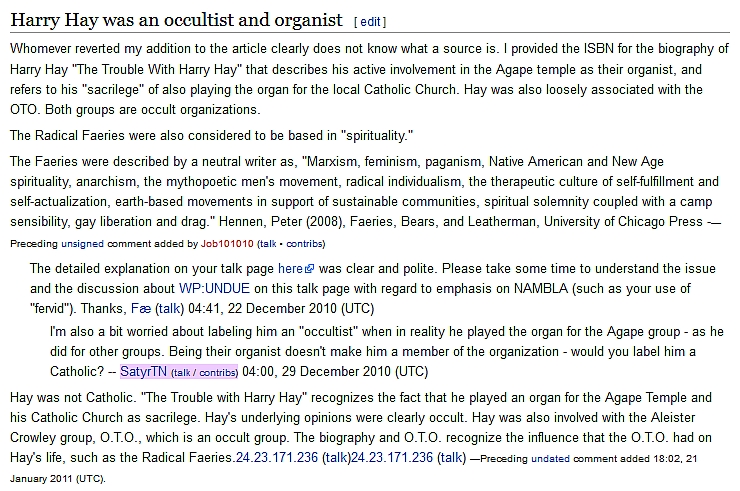Open the section "edit" link
The height and width of the screenshot is (491, 740).
[370, 22]
